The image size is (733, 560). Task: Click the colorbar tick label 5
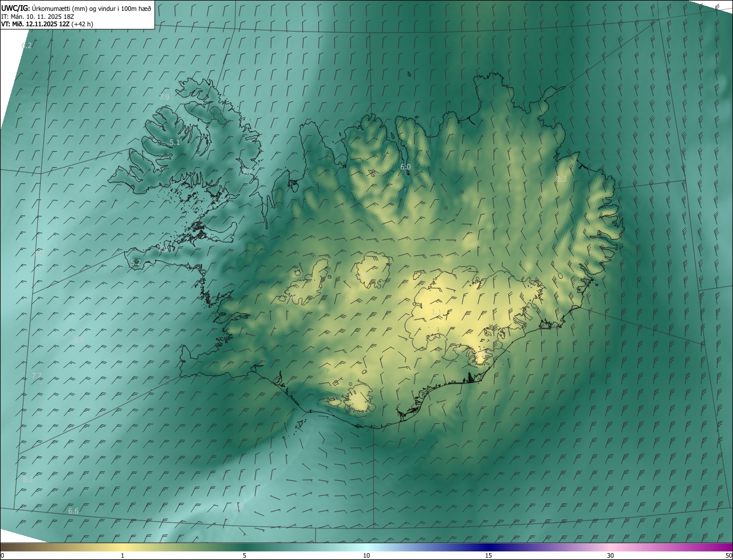click(x=245, y=555)
